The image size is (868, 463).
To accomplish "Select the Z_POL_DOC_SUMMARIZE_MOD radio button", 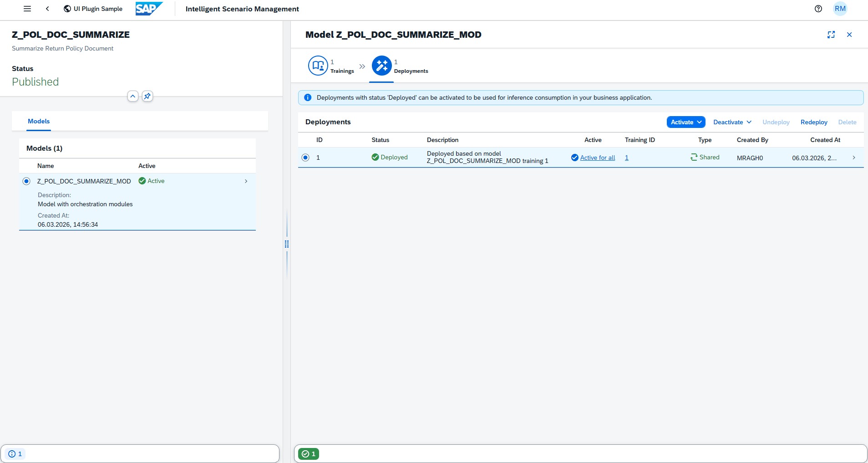I will 26,181.
